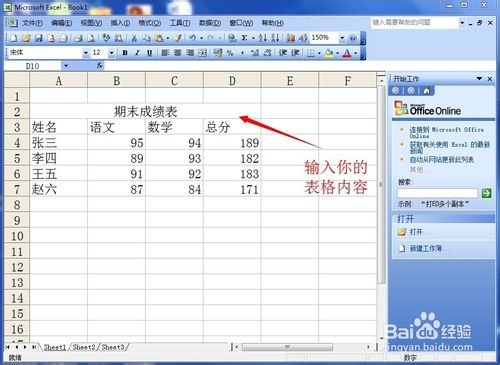Click Merge and Center icon
This screenshot has width=500, height=365.
202,53
